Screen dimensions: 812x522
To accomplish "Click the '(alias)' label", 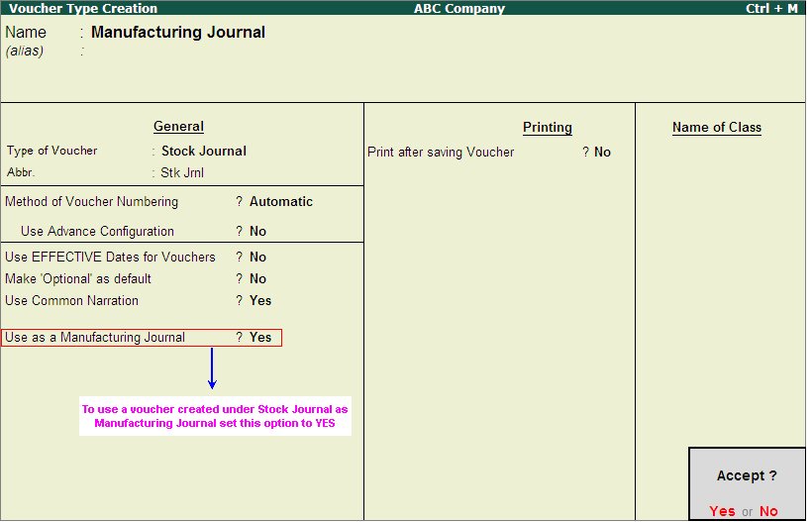I will click(25, 51).
